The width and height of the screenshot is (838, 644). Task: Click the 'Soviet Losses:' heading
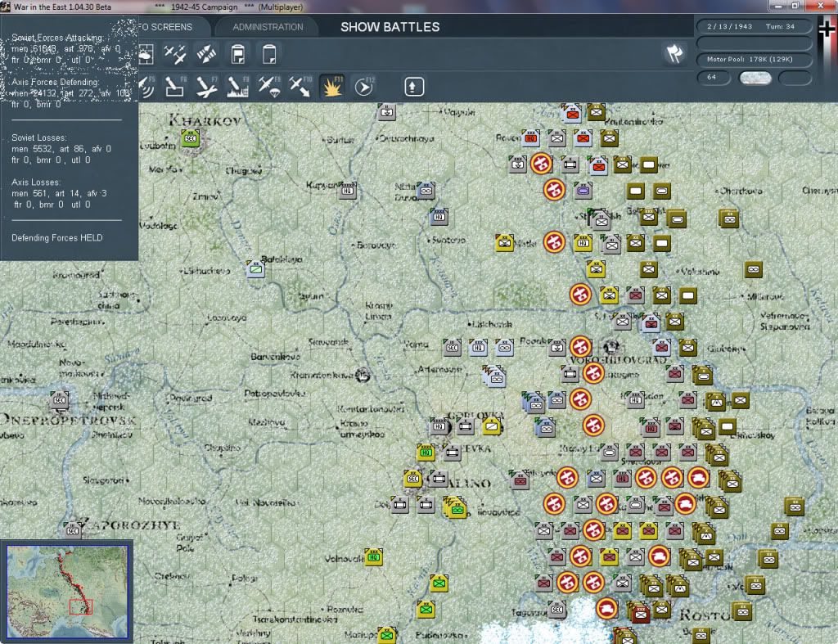(x=39, y=138)
